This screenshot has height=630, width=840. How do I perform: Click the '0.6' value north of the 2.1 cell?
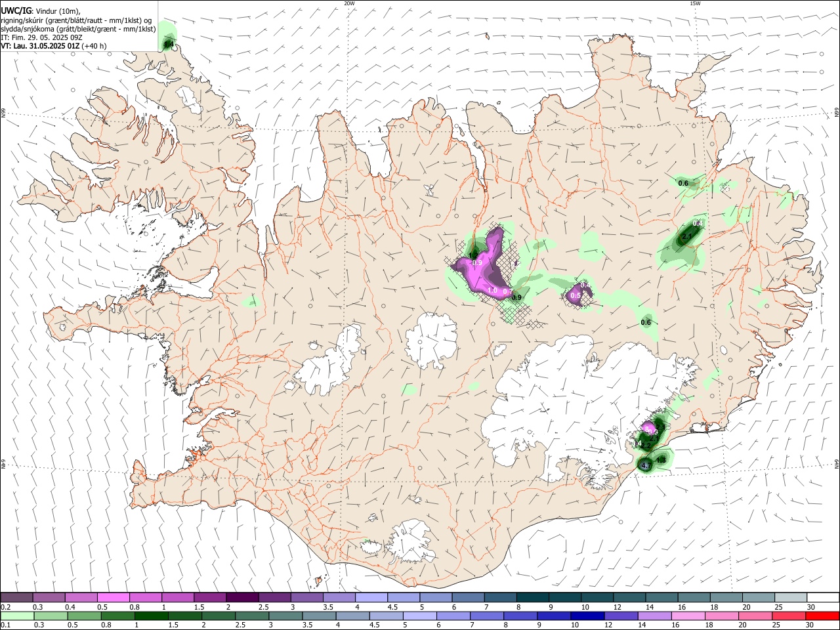[x=683, y=183]
